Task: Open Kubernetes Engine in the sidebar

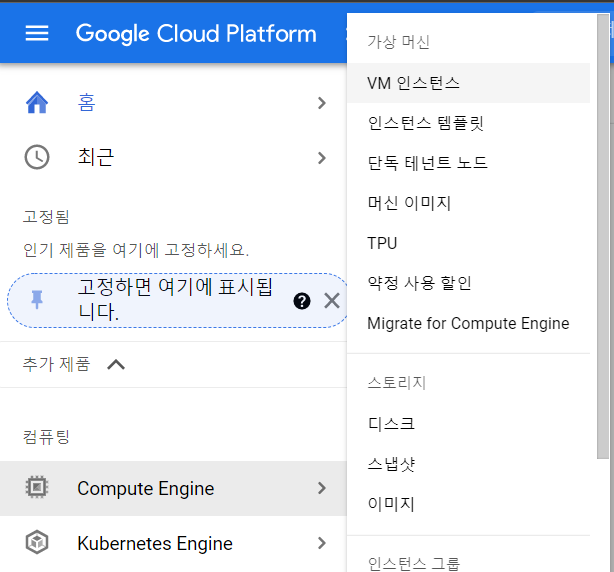Action: pos(173,543)
